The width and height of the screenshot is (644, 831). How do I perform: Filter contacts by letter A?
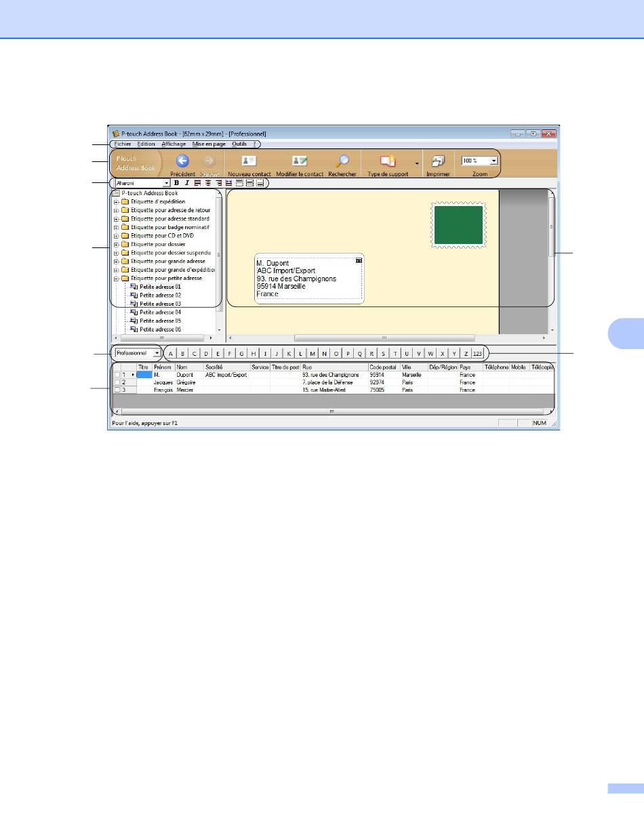[171, 353]
